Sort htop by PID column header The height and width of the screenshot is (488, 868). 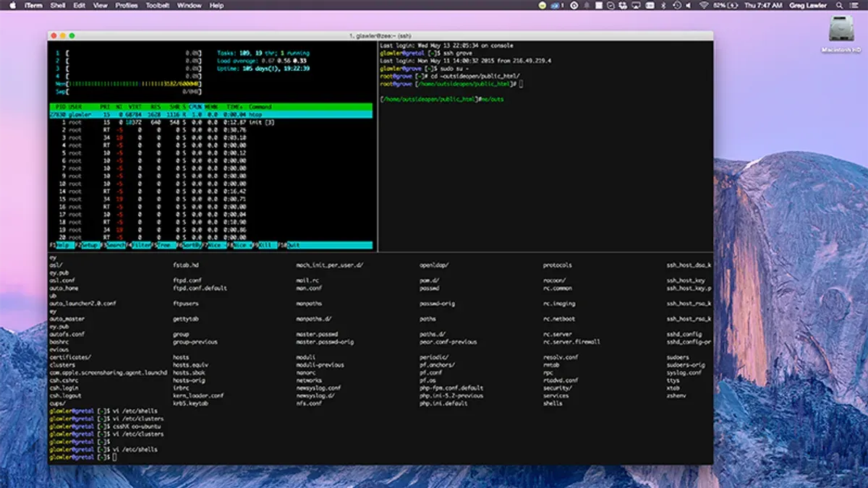60,107
